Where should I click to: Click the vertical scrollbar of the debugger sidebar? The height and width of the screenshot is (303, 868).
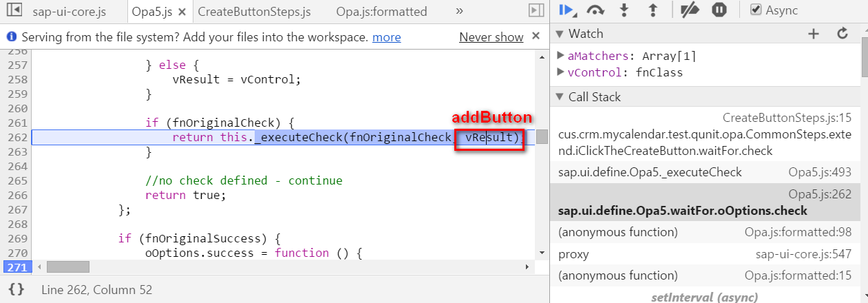(x=864, y=59)
